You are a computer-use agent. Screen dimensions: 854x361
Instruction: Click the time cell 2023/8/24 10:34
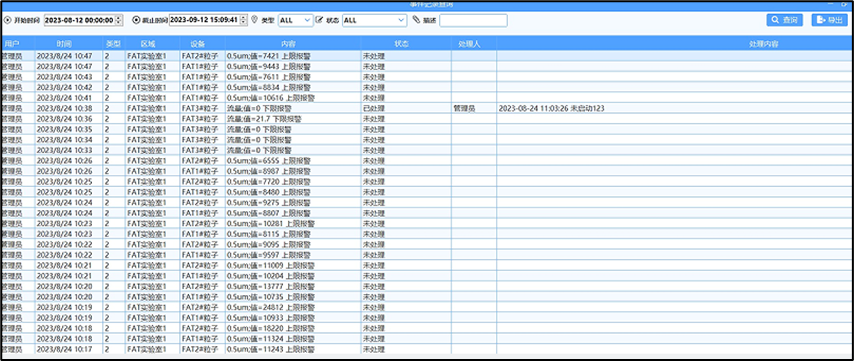coord(69,140)
